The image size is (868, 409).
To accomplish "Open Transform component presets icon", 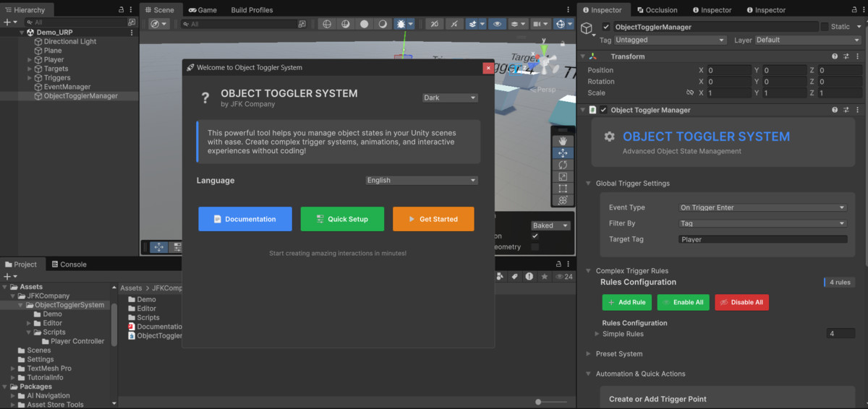I will [x=846, y=56].
